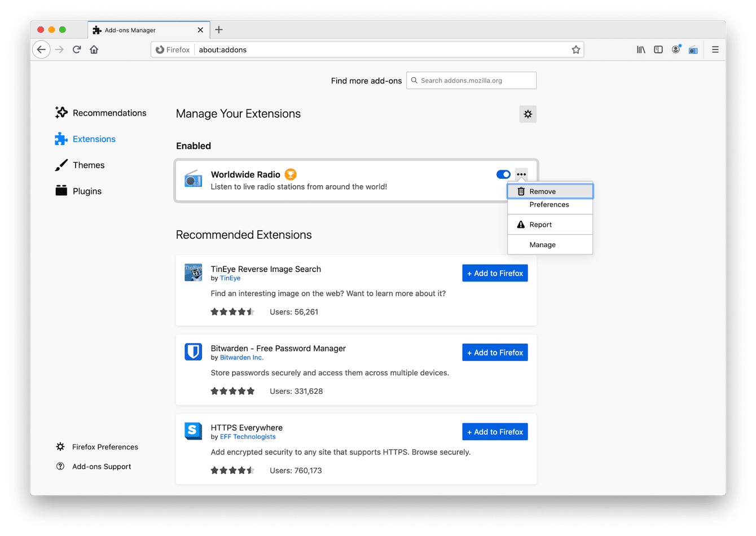This screenshot has width=756, height=536.
Task: Select the Extensions puzzle icon in sidebar
Action: [61, 138]
